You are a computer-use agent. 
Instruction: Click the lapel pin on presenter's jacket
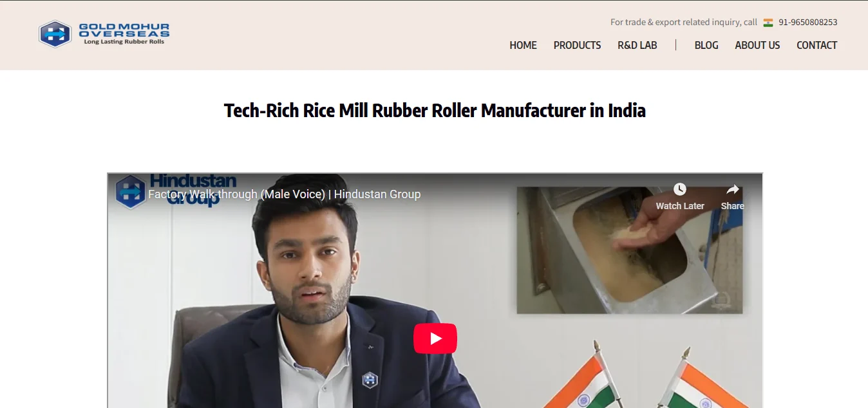coord(370,380)
